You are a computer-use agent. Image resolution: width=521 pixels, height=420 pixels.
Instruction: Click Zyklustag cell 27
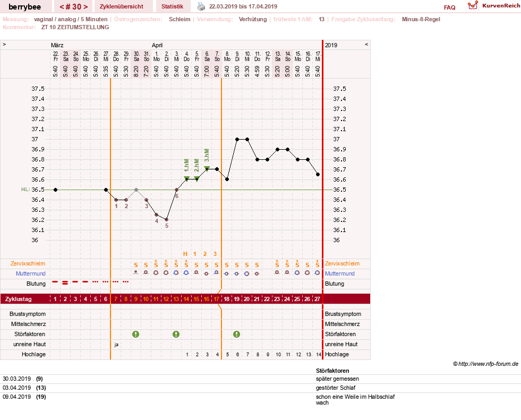(317, 299)
